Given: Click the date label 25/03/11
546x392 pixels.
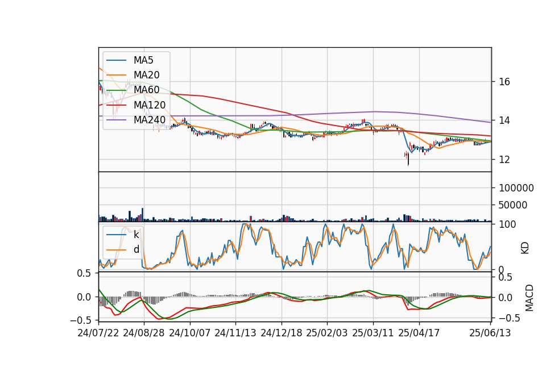Looking at the screenshot, I should click(373, 333).
